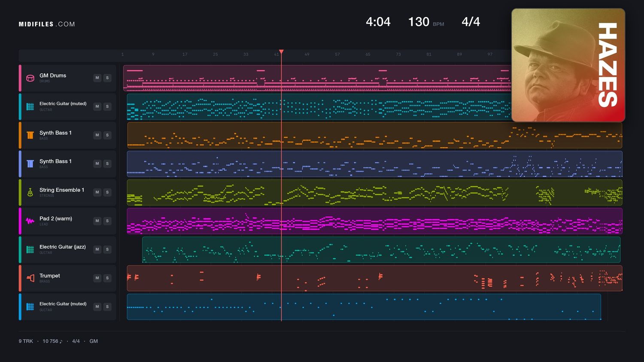Solo the Pad 2 (warm) track
Viewport: 644px width, 362px height.
click(x=107, y=221)
